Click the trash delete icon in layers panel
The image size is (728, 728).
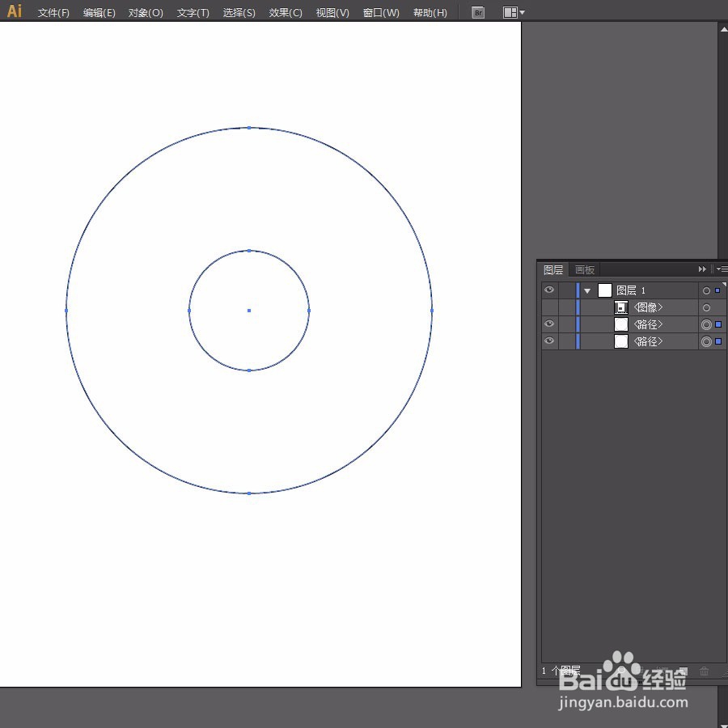point(705,671)
